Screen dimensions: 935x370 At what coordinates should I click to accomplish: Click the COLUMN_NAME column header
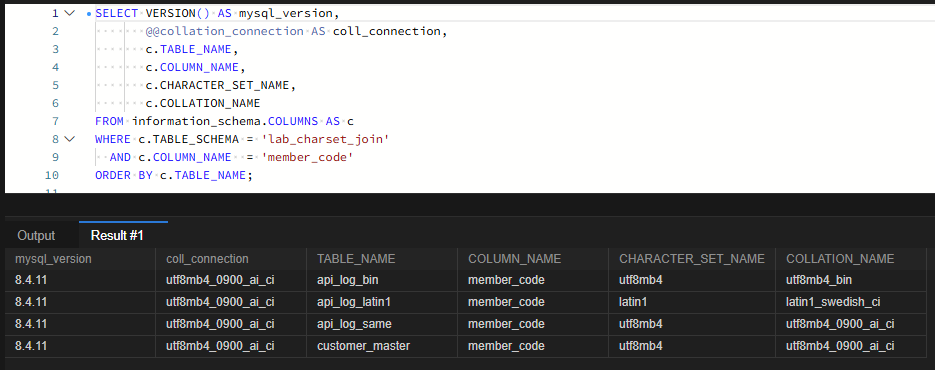coord(533,258)
